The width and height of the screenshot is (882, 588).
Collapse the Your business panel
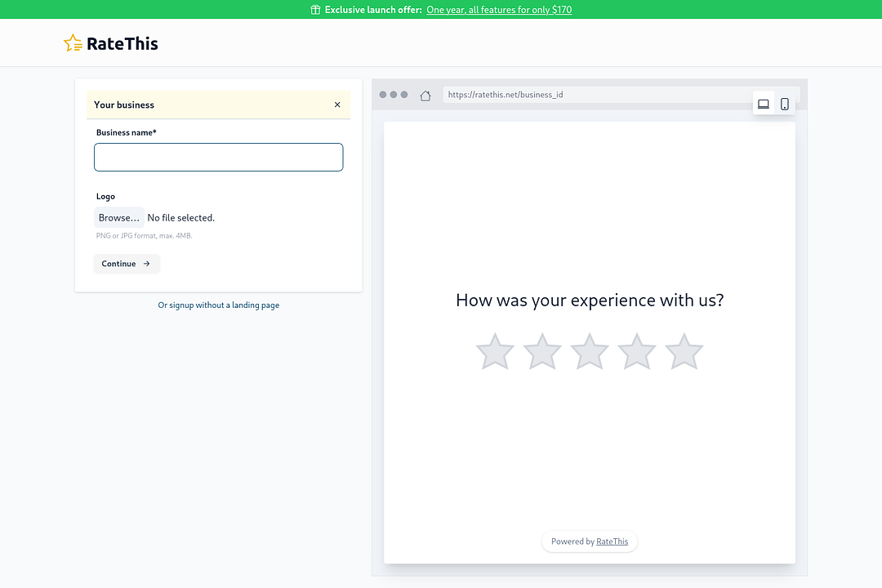[x=337, y=105]
